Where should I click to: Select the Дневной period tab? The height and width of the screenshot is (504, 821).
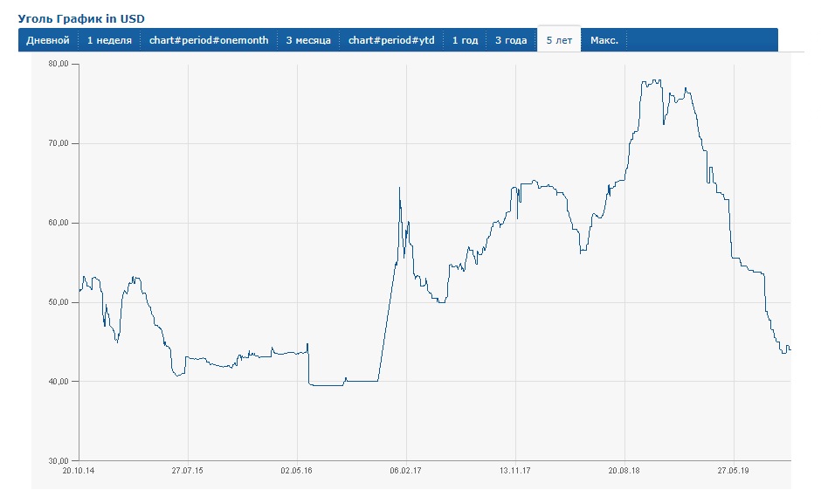click(48, 41)
